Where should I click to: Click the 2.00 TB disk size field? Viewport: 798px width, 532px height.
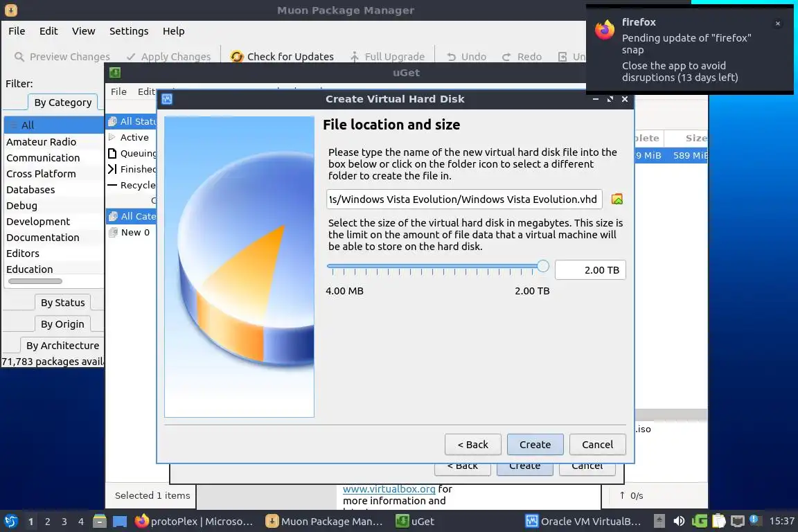590,270
